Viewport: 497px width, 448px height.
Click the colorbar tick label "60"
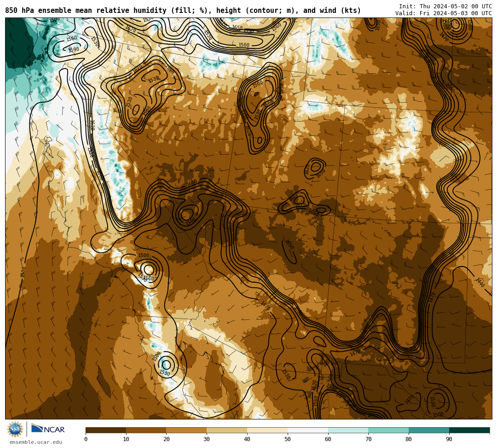328,439
